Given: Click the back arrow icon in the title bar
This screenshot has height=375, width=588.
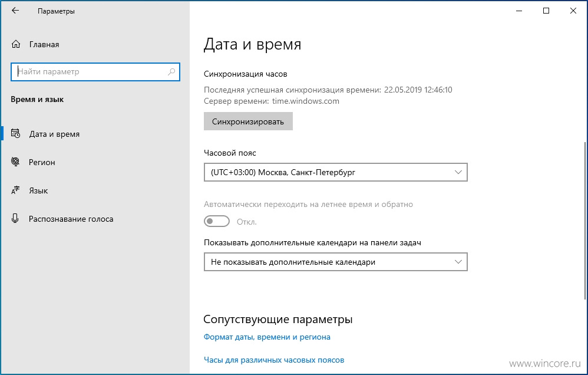Looking at the screenshot, I should pos(15,11).
